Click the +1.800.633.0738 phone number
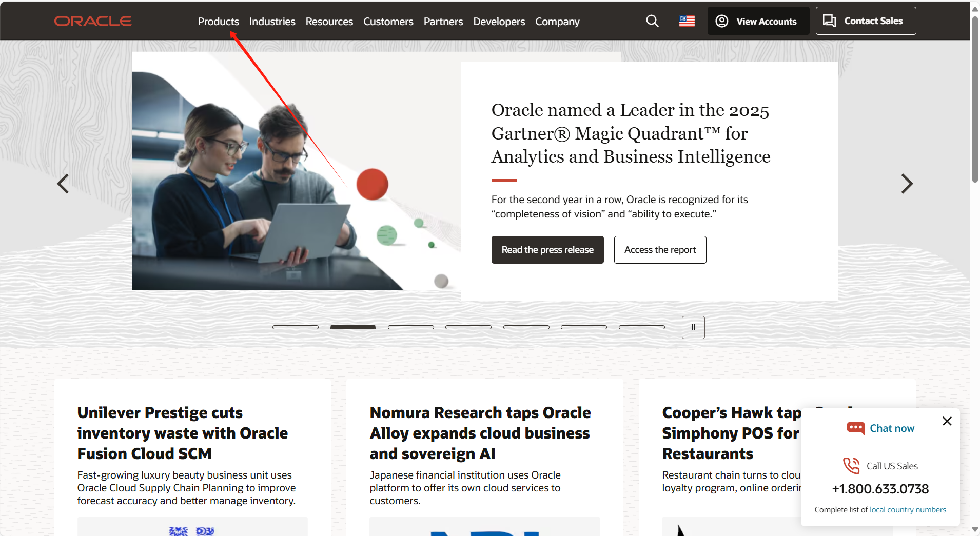The image size is (980, 536). [880, 489]
